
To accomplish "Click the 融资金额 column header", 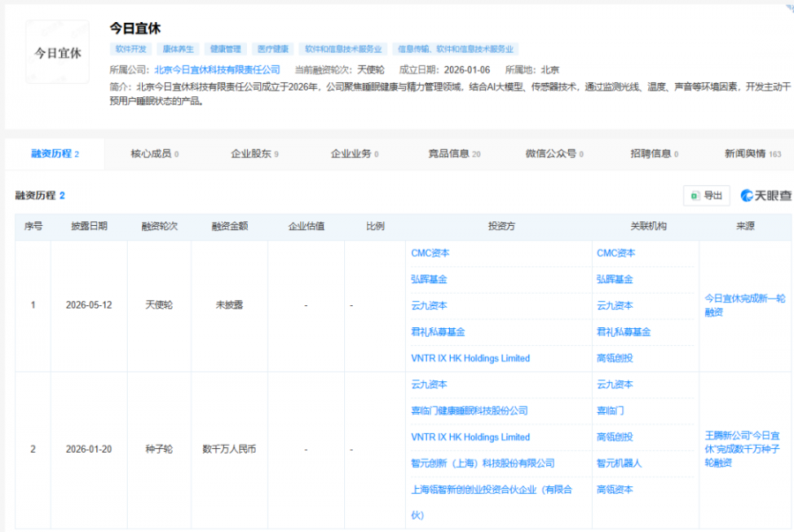I will (x=230, y=226).
